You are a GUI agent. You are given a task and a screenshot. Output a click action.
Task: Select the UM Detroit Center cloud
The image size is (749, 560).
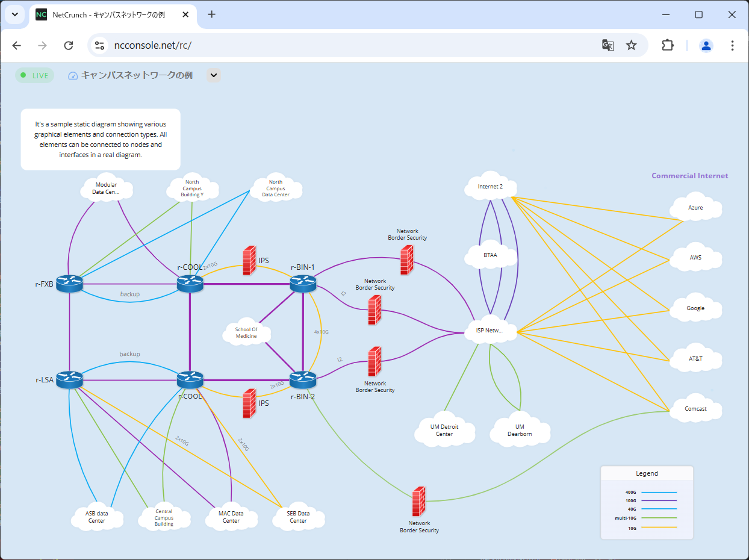tap(444, 430)
